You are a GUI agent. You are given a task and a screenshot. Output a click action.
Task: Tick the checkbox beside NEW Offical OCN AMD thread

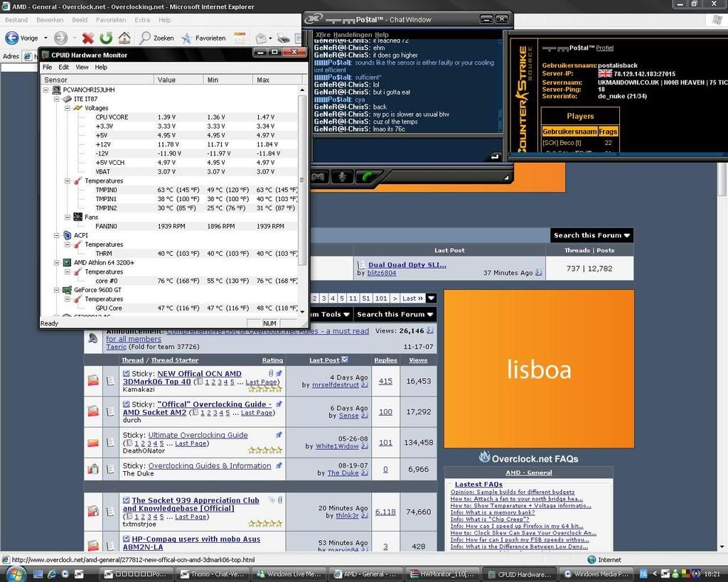[127, 374]
